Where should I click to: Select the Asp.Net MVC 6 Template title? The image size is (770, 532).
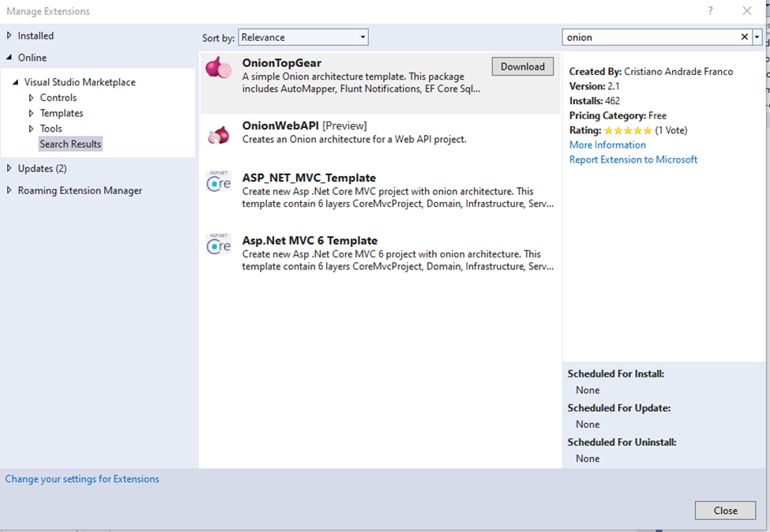pyautogui.click(x=310, y=241)
